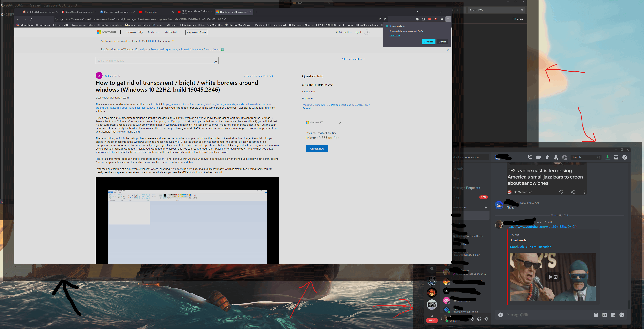Screen dimensions: 644x329
Task: Play the Sandvich Blues video thumbnail
Action: [550, 277]
